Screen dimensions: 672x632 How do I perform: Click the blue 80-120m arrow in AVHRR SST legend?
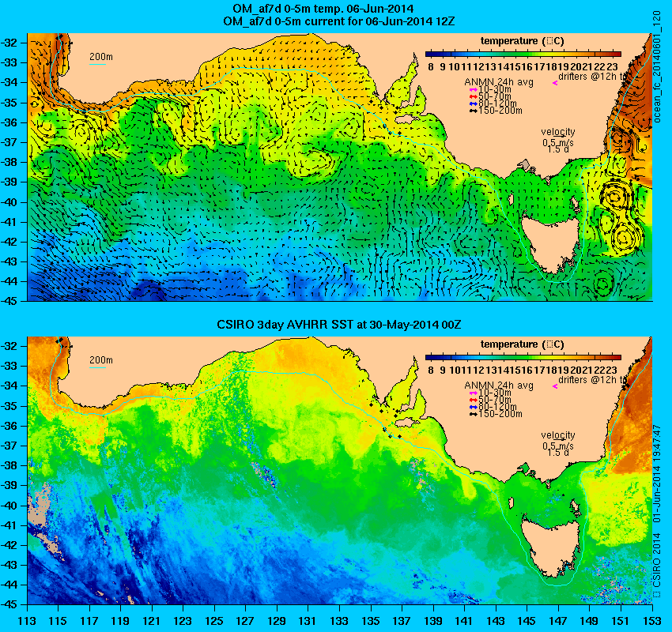[x=473, y=407]
